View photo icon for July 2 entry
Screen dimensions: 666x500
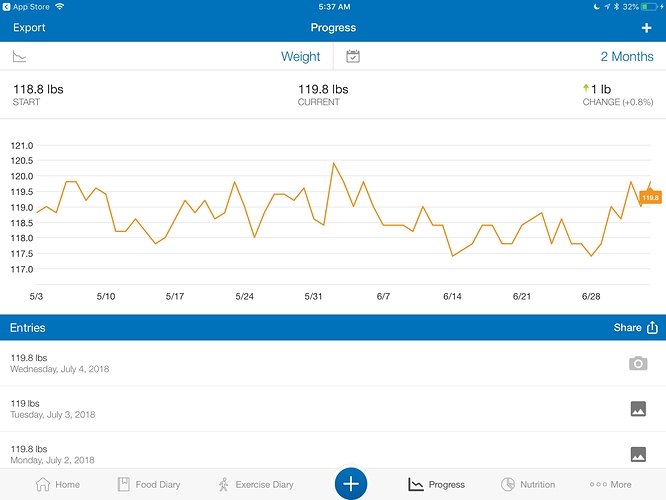coord(638,454)
